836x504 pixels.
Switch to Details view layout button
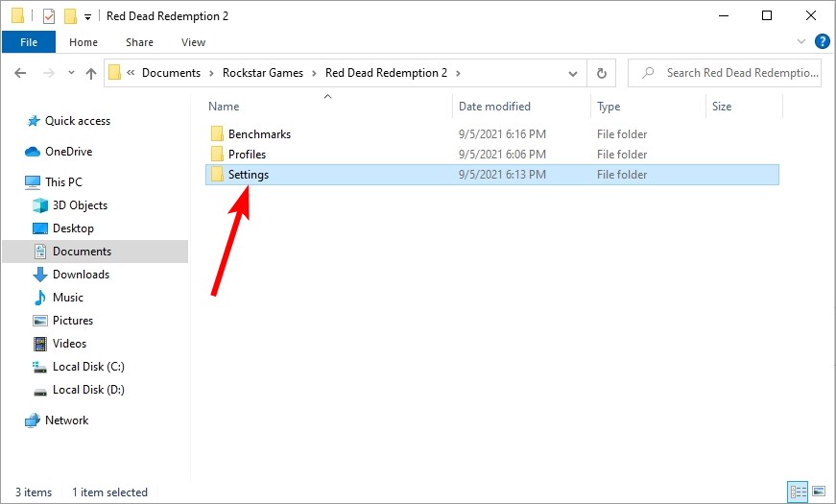click(x=798, y=492)
